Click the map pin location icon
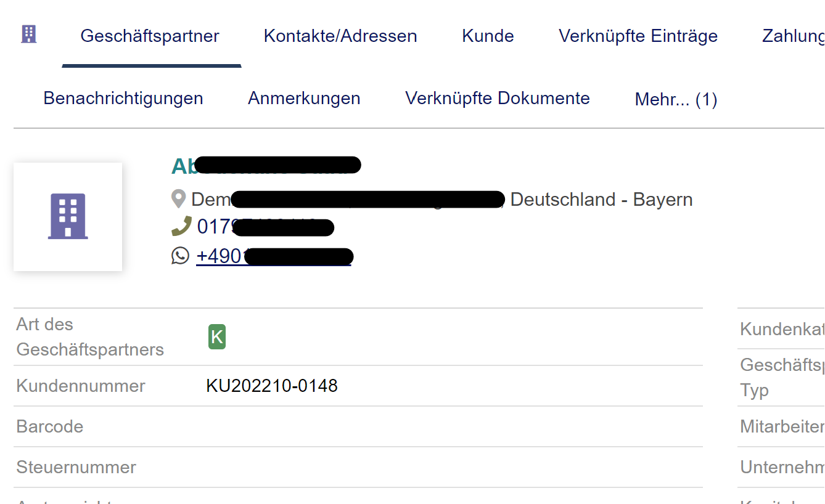This screenshot has width=825, height=504. coord(178,199)
